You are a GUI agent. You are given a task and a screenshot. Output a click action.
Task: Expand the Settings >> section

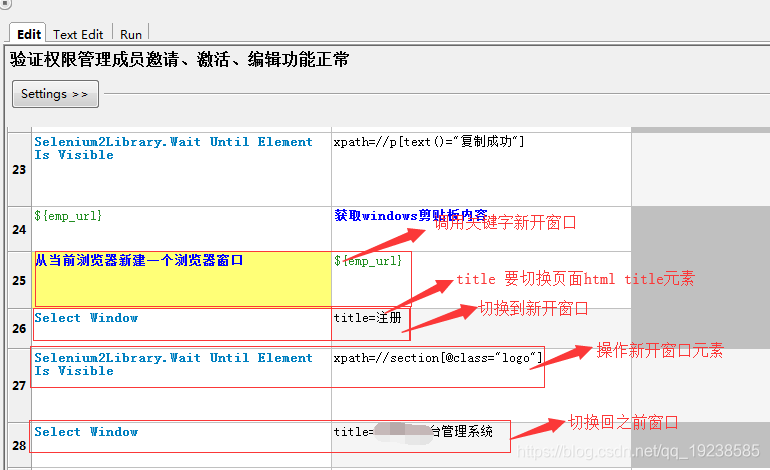(55, 94)
